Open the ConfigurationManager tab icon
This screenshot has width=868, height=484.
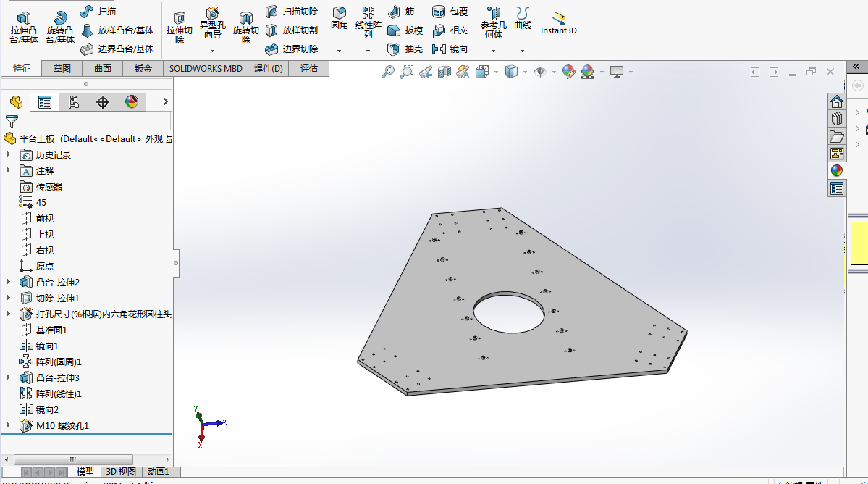(74, 102)
